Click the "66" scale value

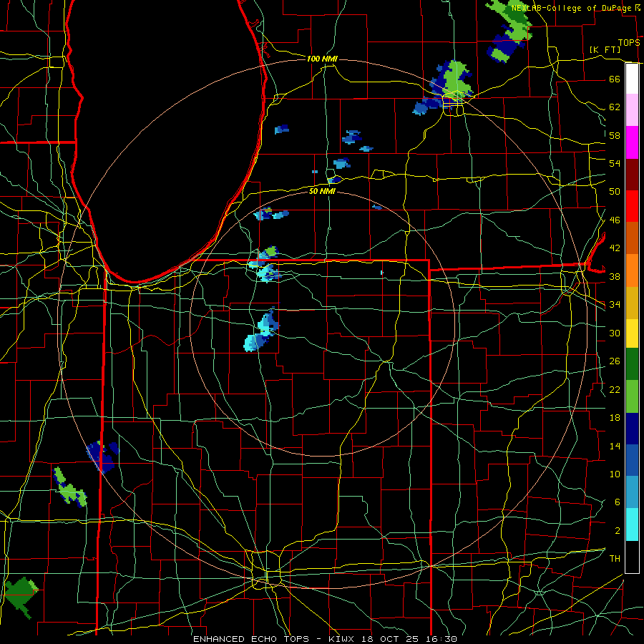[615, 79]
